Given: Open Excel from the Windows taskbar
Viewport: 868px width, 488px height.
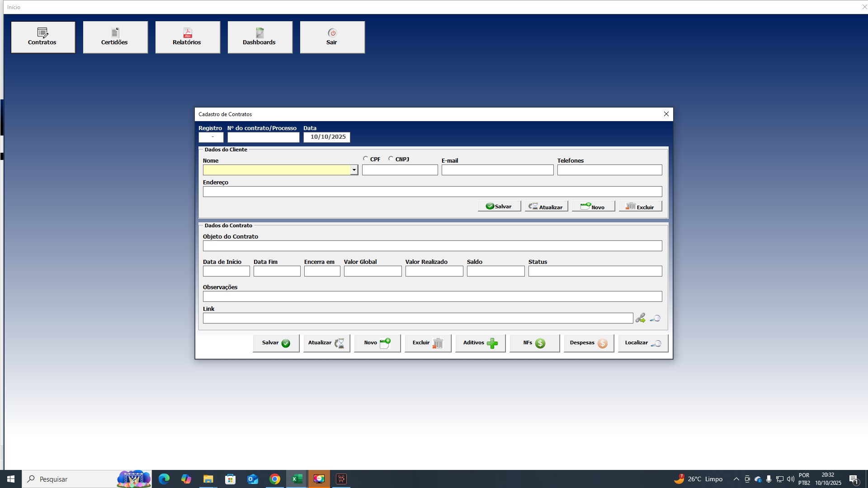Looking at the screenshot, I should pos(297,479).
